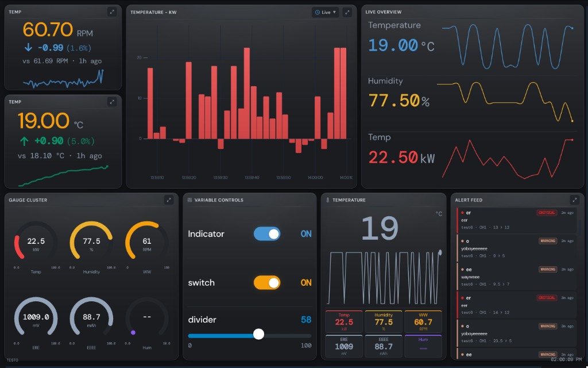Open the 'test6 · CH1 · 23.5 > 5' alert
Screen dimensions: 588x368
(x=516, y=333)
